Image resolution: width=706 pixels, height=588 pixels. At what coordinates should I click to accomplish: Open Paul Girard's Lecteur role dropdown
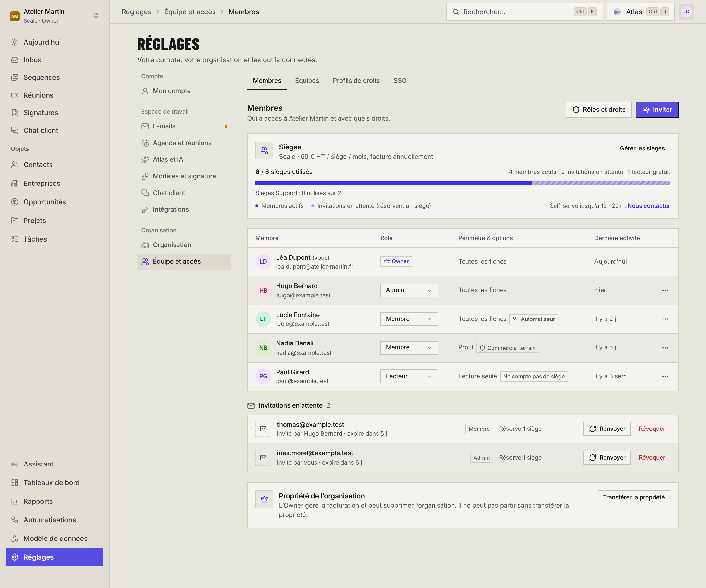409,376
